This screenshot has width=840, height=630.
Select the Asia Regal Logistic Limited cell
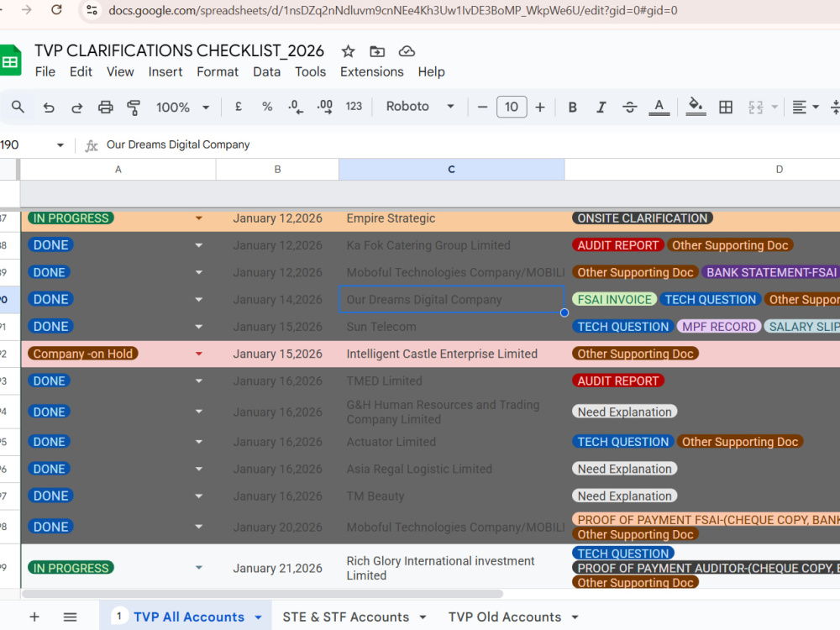[x=452, y=469]
